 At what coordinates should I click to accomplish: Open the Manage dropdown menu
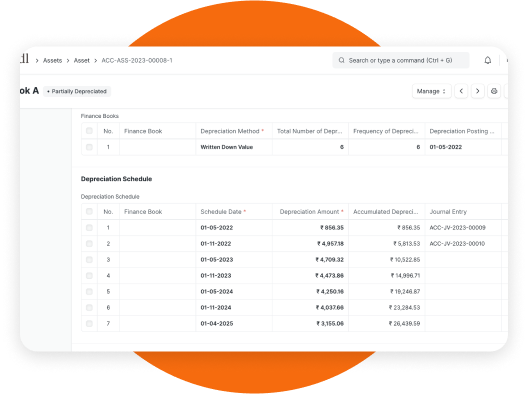coord(431,91)
